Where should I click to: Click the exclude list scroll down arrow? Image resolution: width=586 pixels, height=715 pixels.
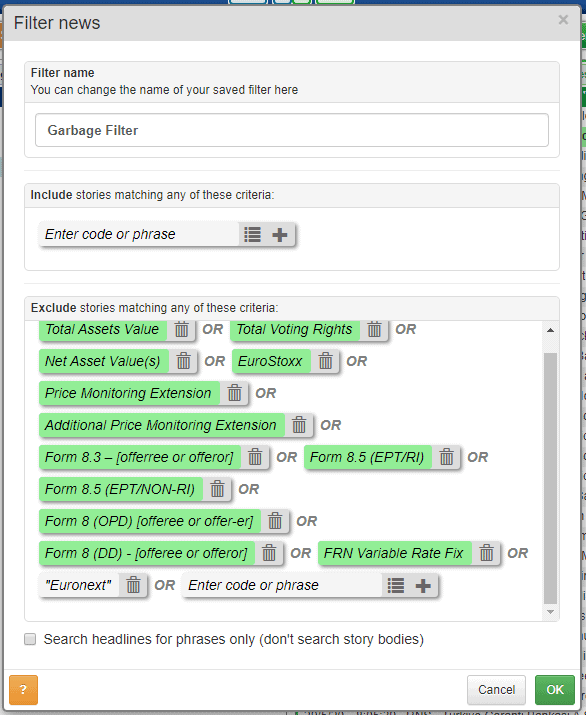click(550, 612)
